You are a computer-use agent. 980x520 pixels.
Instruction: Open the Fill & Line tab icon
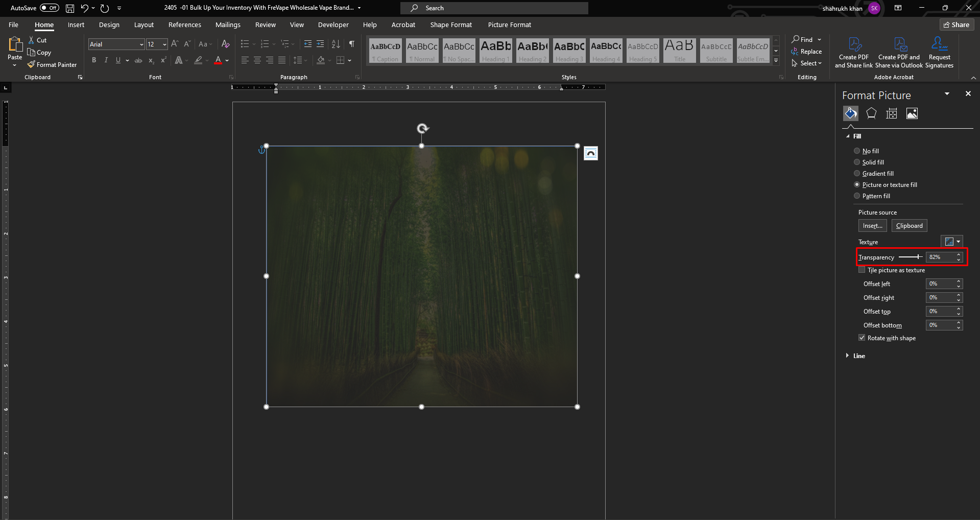[851, 113]
